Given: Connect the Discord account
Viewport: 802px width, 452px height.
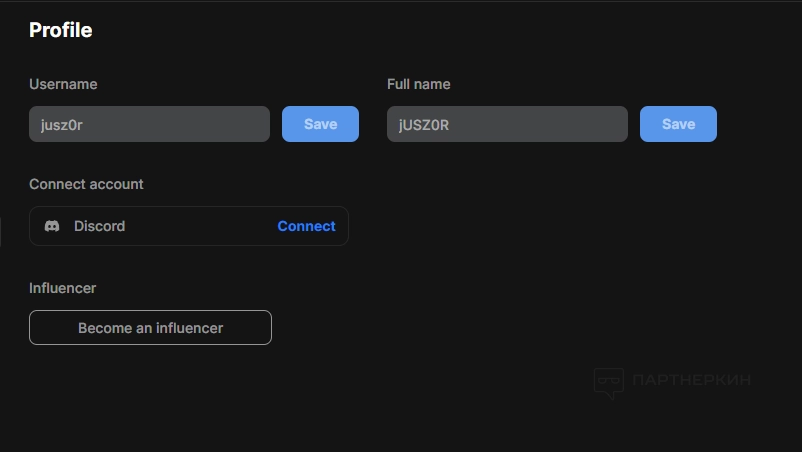Looking at the screenshot, I should point(306,226).
